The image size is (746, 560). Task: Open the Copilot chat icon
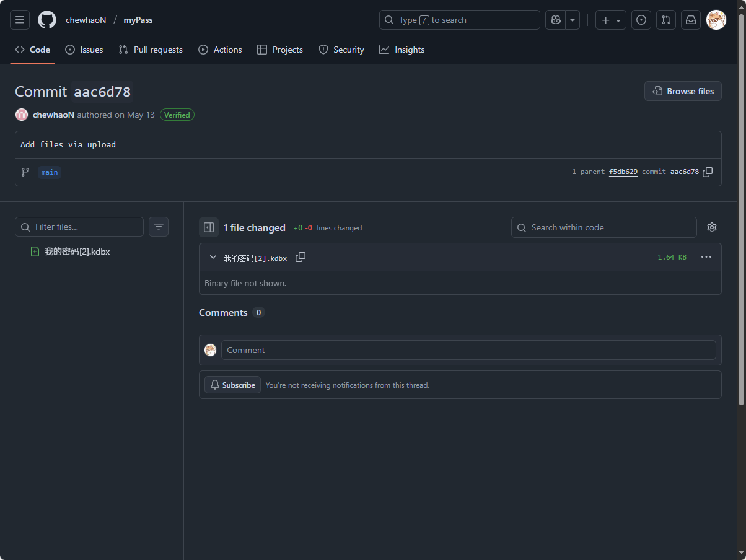pos(556,20)
